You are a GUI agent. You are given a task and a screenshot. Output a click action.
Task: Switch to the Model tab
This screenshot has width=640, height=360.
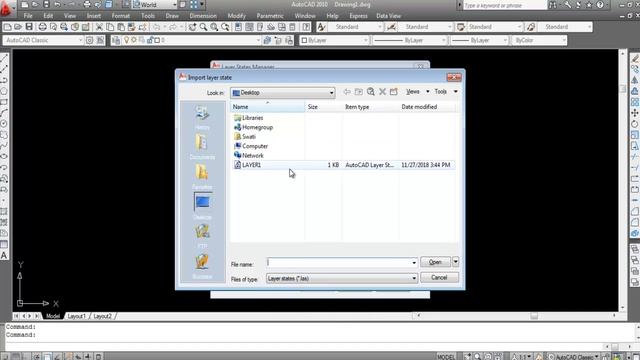coord(53,316)
